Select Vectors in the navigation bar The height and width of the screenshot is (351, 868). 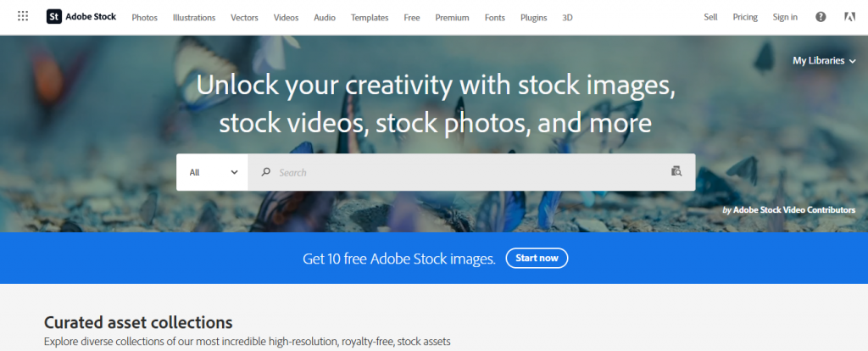coord(244,17)
